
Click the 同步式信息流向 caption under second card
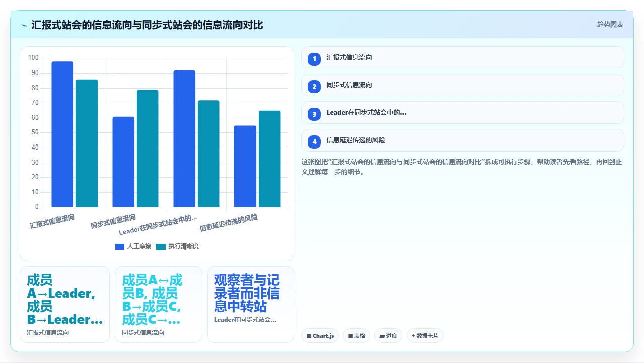click(143, 333)
